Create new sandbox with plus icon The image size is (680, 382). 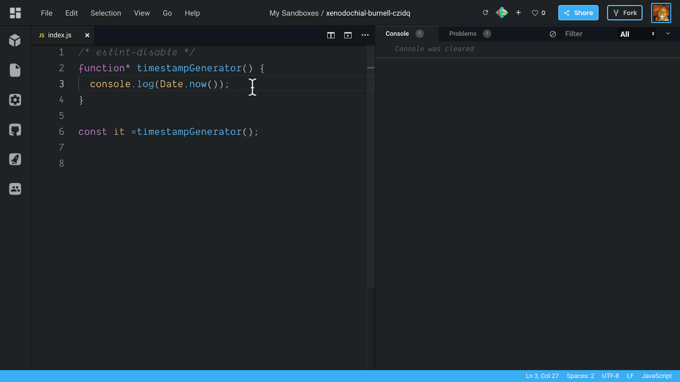pos(518,13)
